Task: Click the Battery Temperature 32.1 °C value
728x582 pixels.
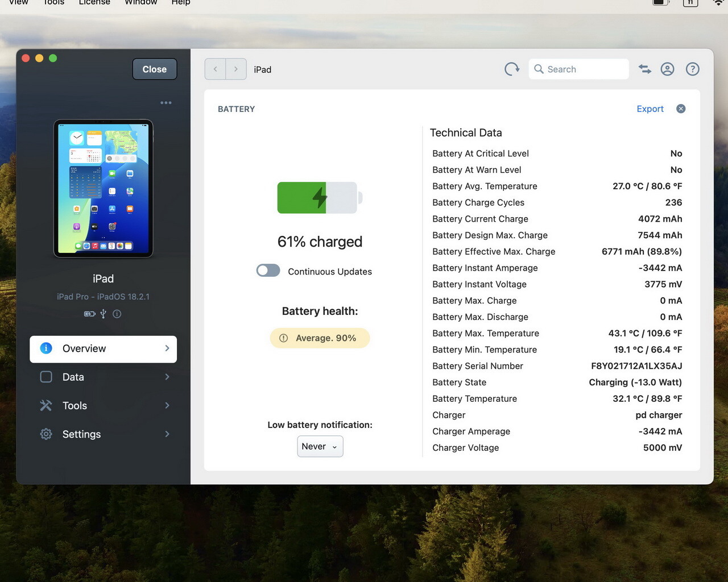Action: coord(647,399)
